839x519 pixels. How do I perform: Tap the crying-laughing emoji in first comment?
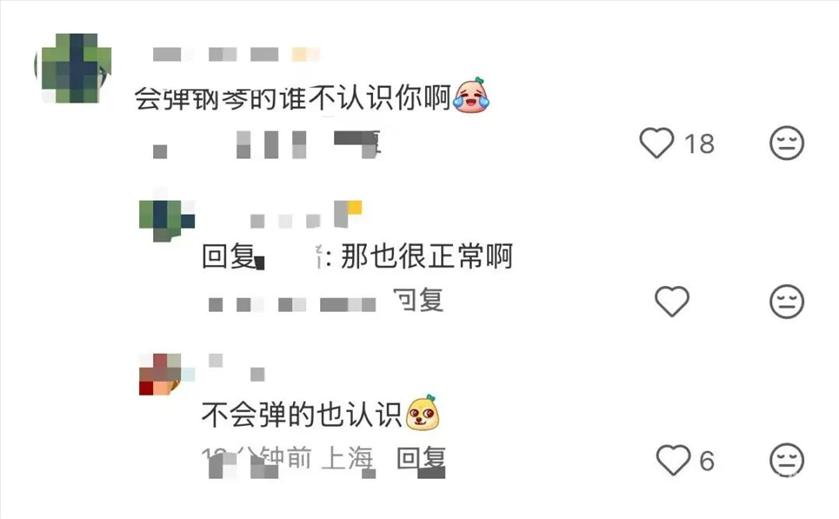pyautogui.click(x=471, y=96)
